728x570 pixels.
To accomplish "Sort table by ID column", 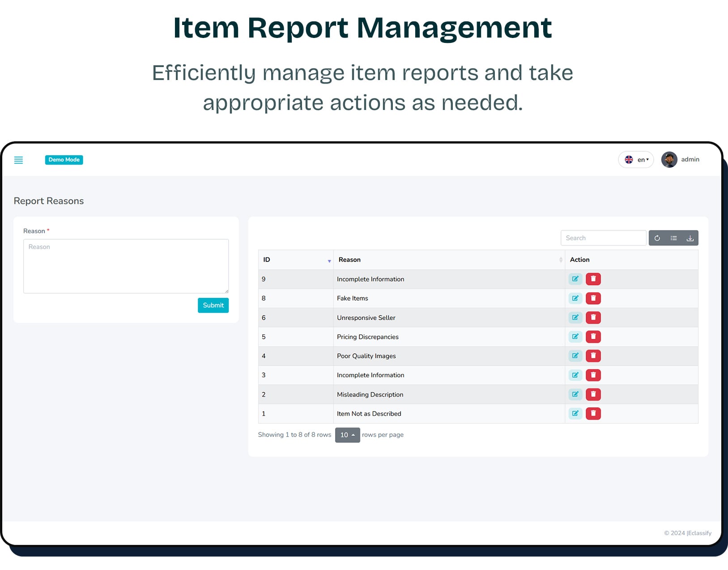I will tap(296, 260).
